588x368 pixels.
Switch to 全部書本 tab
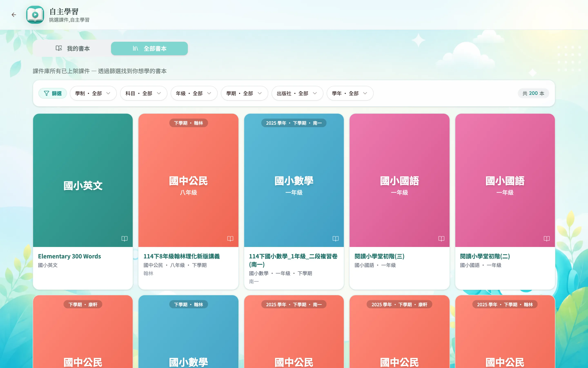(x=149, y=48)
